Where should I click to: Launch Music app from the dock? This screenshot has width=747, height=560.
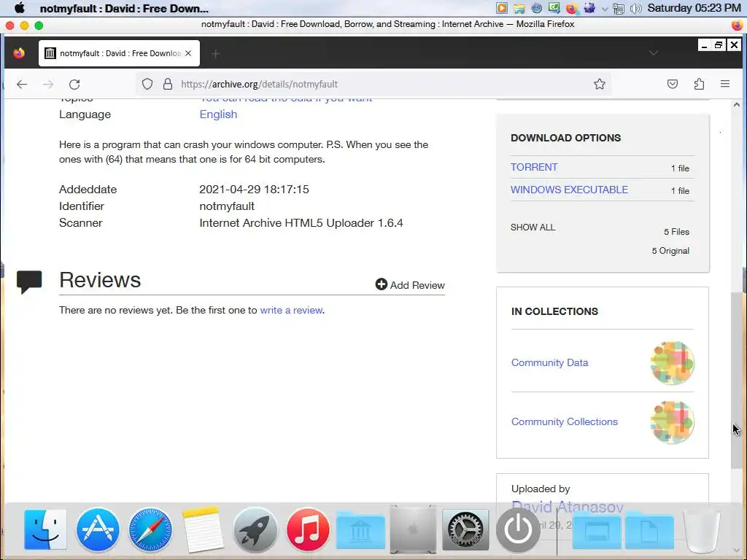click(x=308, y=529)
